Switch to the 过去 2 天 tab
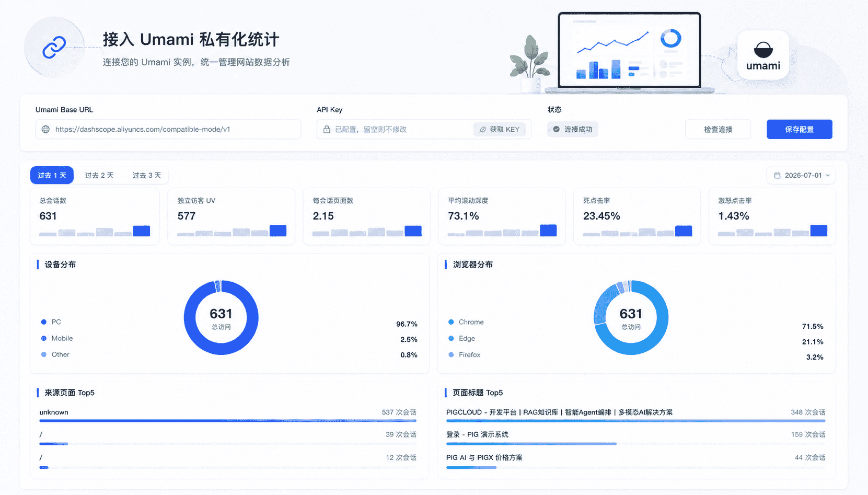 click(x=99, y=175)
